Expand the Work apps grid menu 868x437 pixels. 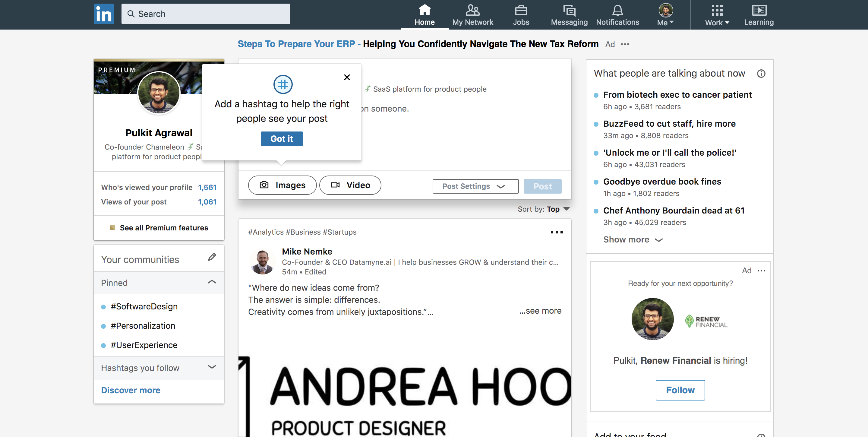717,15
